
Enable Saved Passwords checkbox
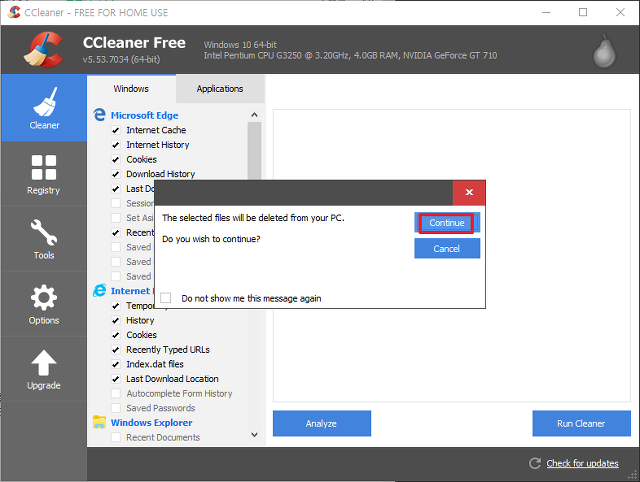coord(116,408)
